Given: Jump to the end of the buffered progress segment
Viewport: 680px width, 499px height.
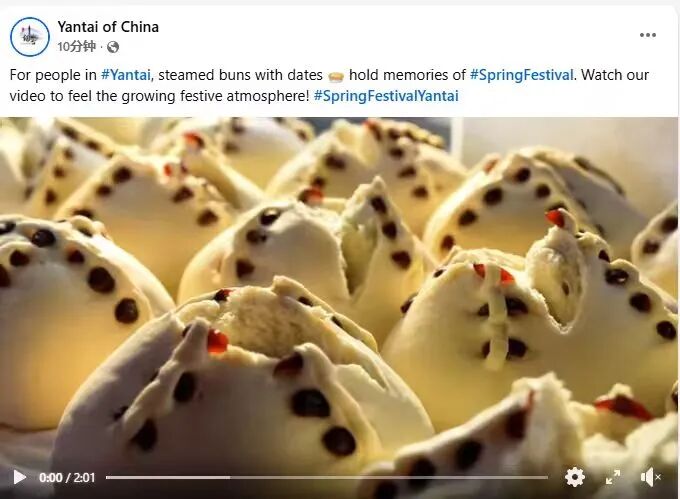Looking at the screenshot, I should coord(229,477).
